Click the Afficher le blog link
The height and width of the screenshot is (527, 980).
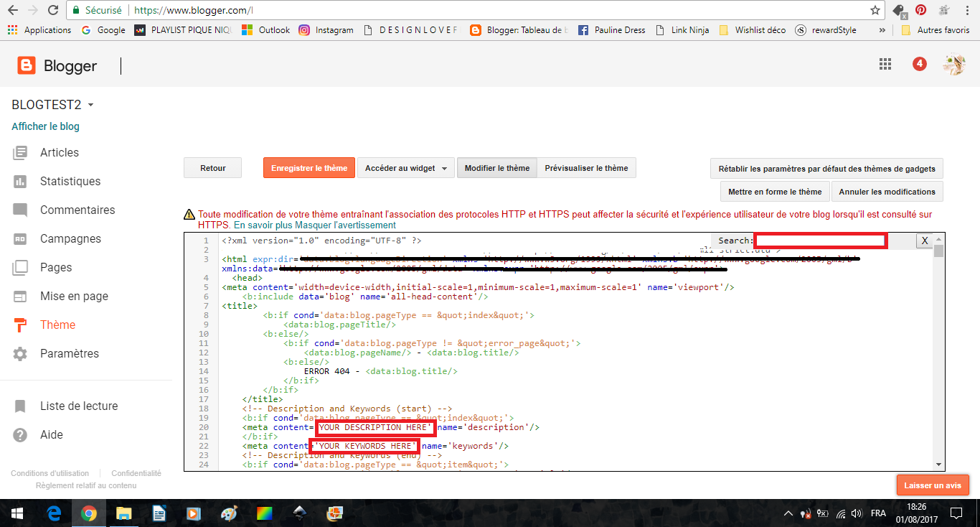coord(45,126)
